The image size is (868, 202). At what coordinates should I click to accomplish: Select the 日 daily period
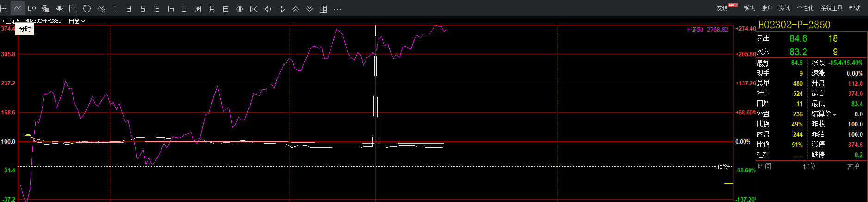184,8
